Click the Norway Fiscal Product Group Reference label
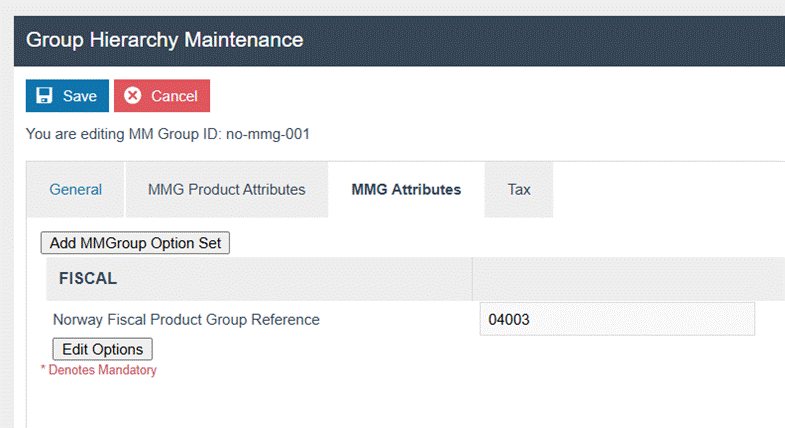This screenshot has width=785, height=428. click(x=186, y=320)
